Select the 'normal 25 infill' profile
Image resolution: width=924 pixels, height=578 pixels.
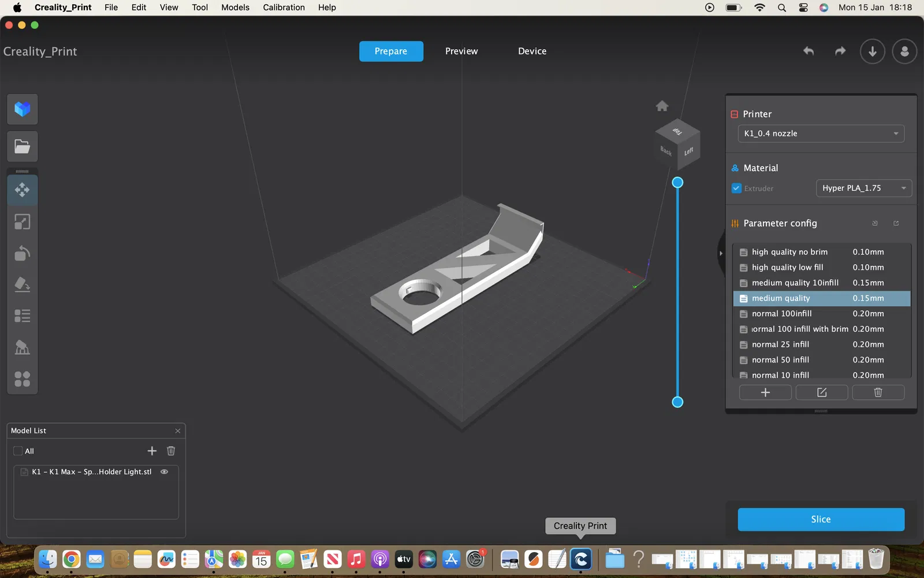coord(822,344)
